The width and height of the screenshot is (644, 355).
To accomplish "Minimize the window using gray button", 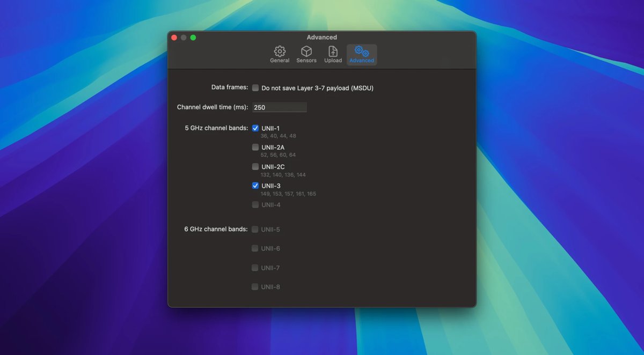I will coord(184,38).
